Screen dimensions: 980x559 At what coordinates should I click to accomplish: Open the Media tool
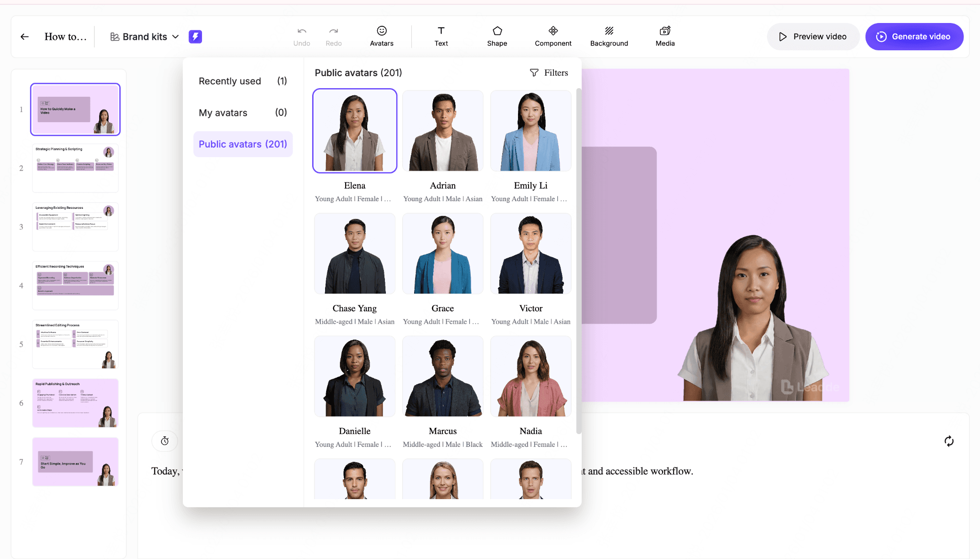665,36
